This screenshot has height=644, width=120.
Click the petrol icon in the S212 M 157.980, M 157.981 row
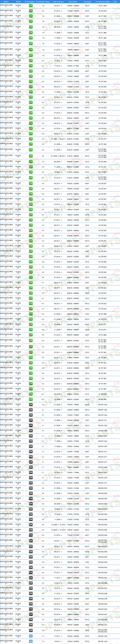(x=31, y=341)
